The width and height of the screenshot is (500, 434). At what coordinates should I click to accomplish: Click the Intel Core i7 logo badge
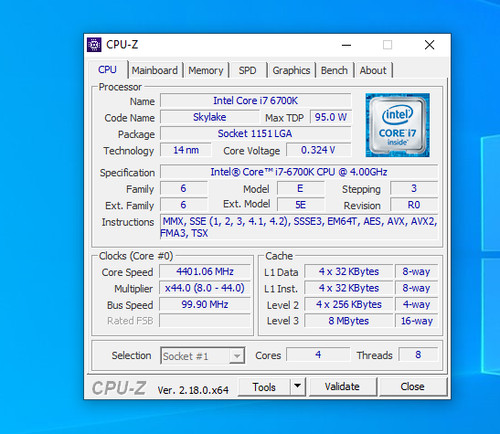click(x=397, y=125)
